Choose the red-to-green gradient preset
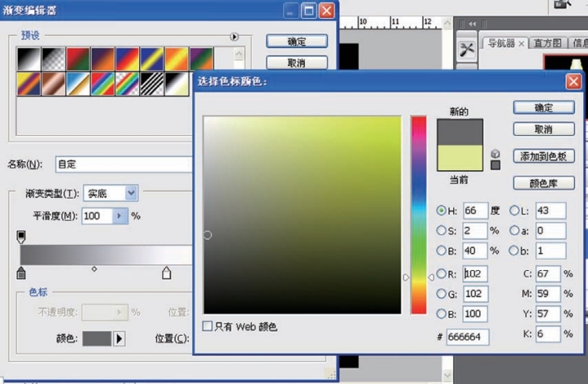 click(x=79, y=59)
